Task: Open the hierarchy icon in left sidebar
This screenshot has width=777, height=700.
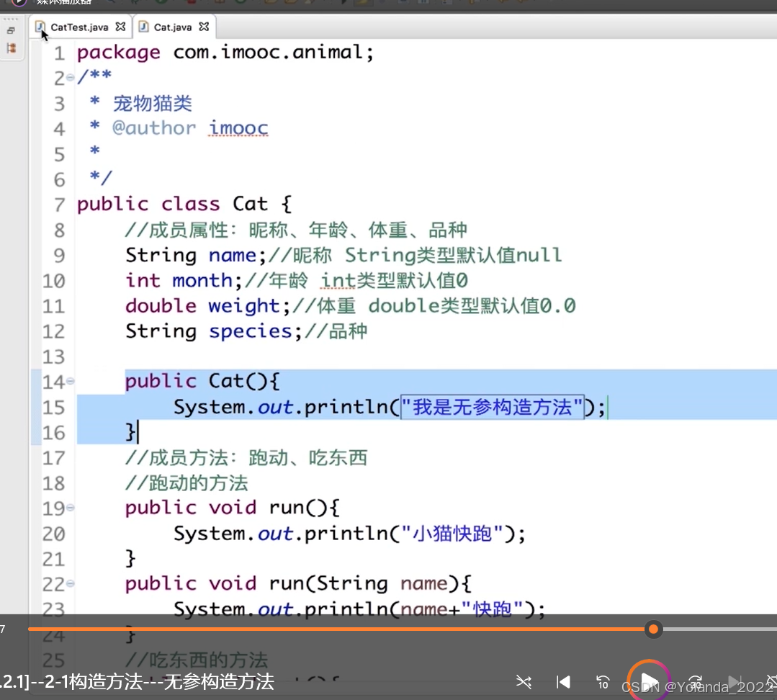Action: point(11,48)
